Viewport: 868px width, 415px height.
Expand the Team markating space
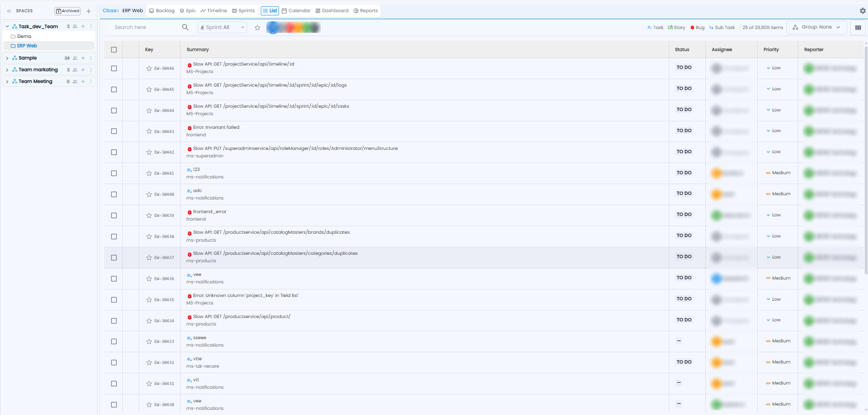[x=7, y=70]
